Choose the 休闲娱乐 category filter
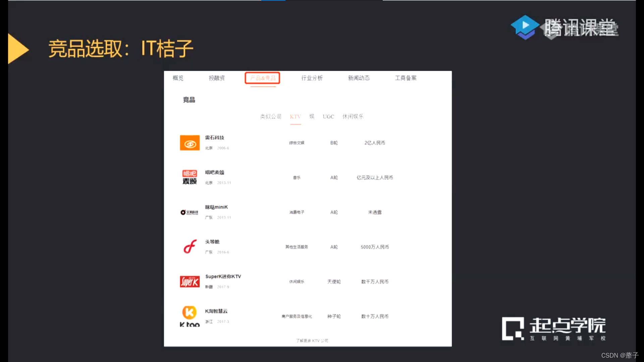The height and width of the screenshot is (362, 644). (353, 117)
